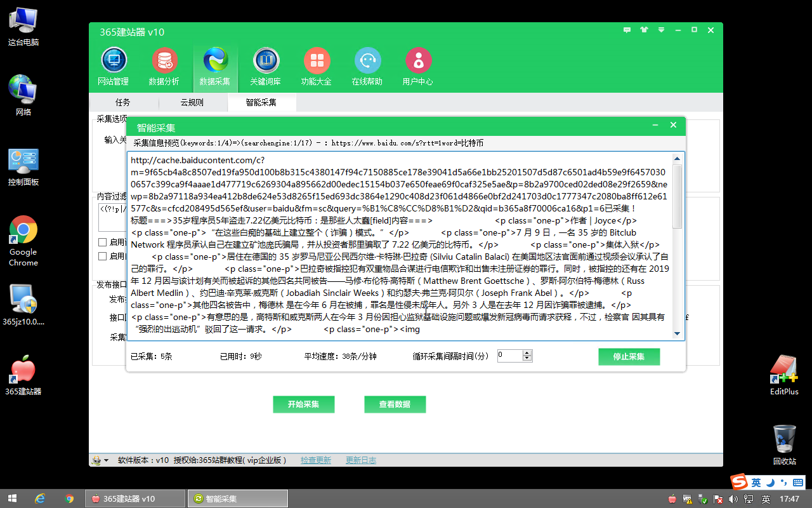Viewport: 812px width, 508px height.
Task: Click the skin (shirt) icon in title bar
Action: pyautogui.click(x=644, y=30)
